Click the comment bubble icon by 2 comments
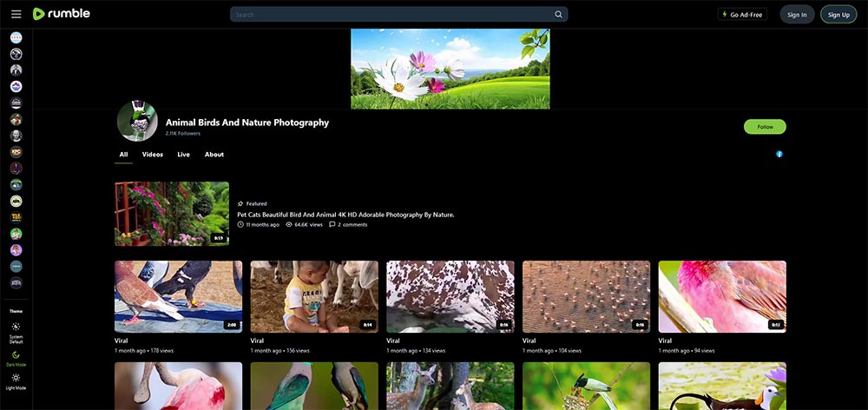The height and width of the screenshot is (410, 868). click(332, 224)
